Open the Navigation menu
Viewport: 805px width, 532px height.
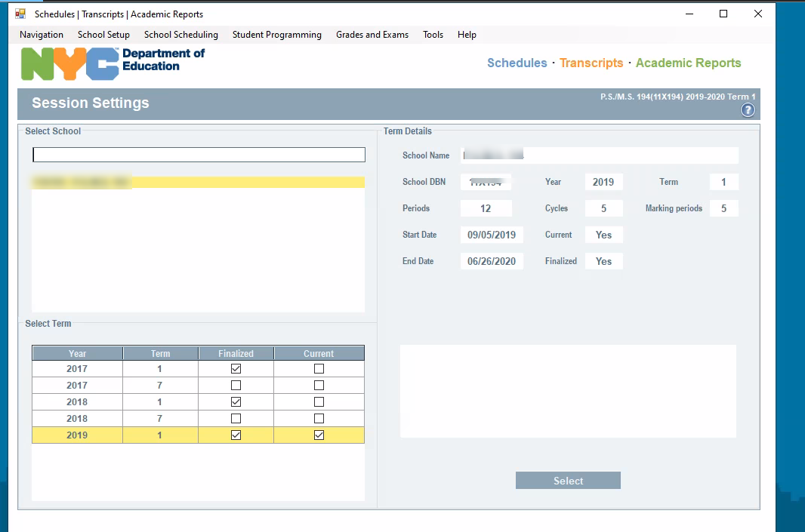(42, 35)
